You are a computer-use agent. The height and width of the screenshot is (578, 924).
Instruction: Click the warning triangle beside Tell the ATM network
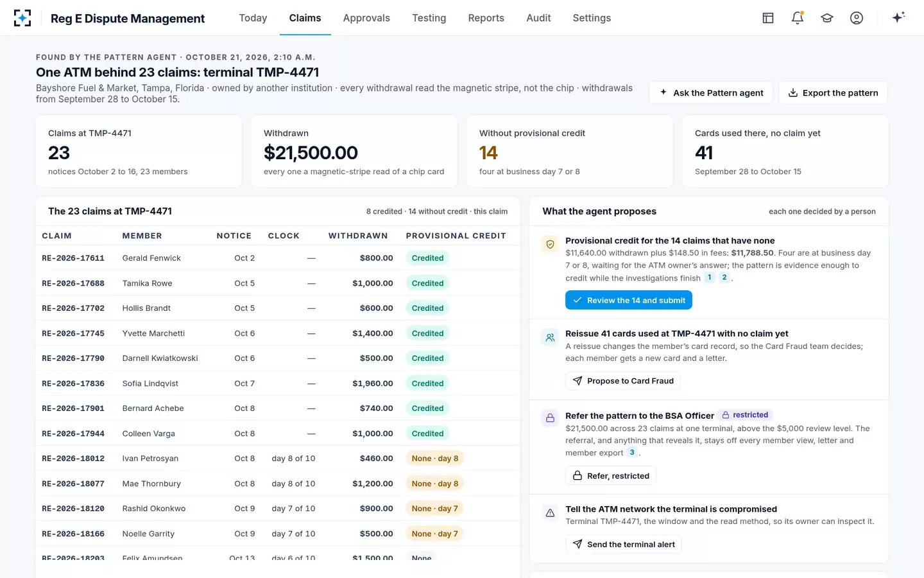coord(550,512)
